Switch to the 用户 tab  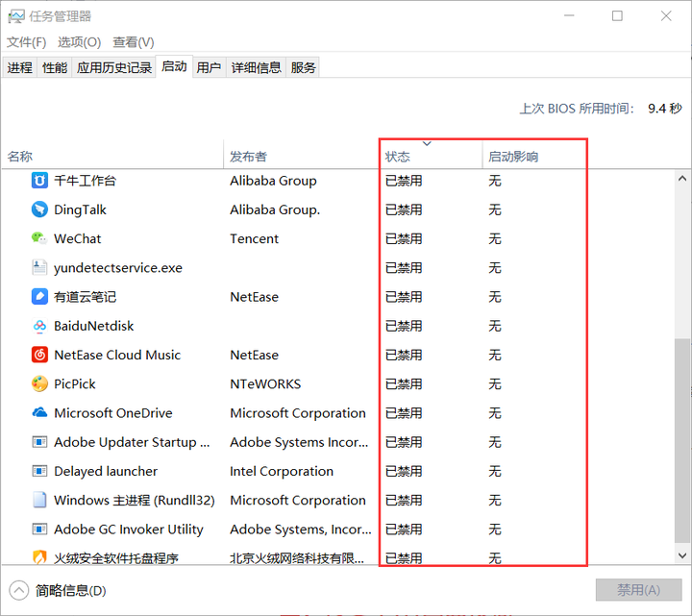(x=209, y=67)
